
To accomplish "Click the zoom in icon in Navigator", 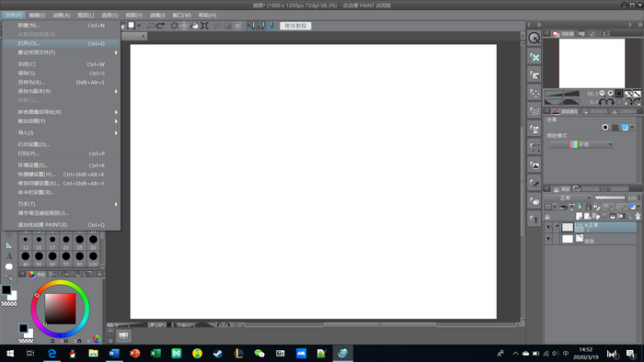I will [x=610, y=94].
